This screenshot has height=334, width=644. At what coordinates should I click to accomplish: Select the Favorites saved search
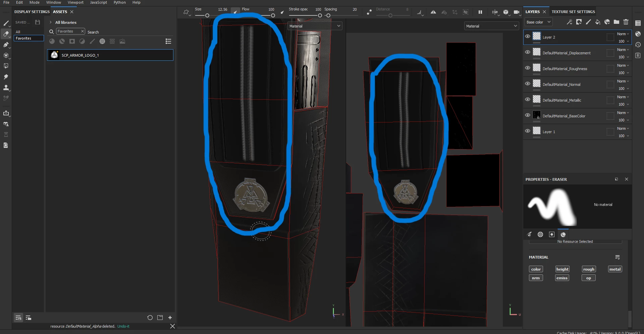coord(29,38)
